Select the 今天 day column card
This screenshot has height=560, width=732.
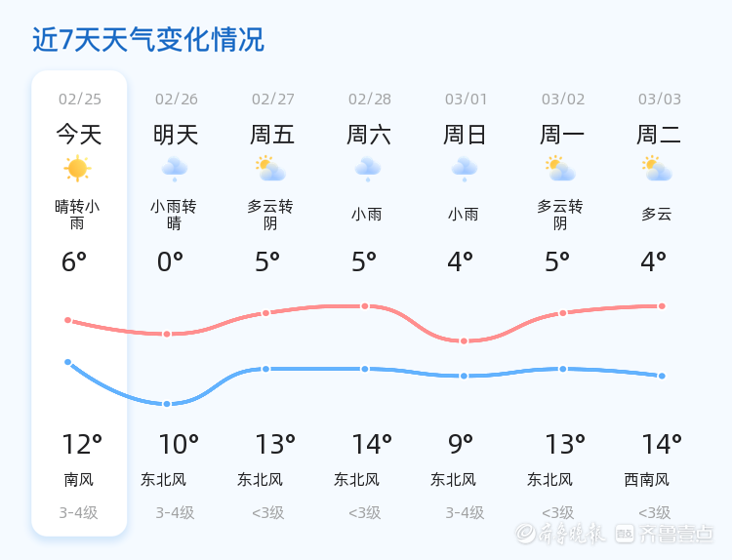click(79, 302)
